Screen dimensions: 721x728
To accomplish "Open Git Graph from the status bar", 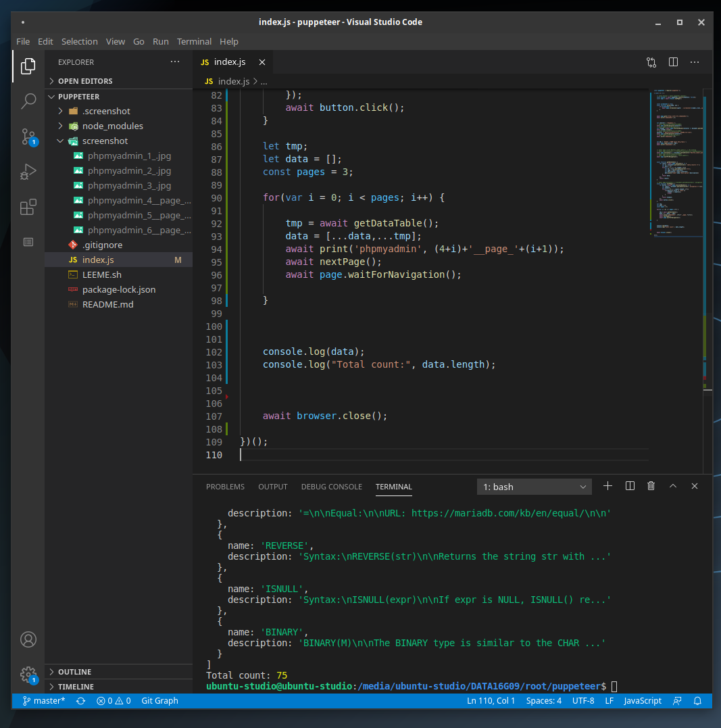I will click(x=159, y=701).
